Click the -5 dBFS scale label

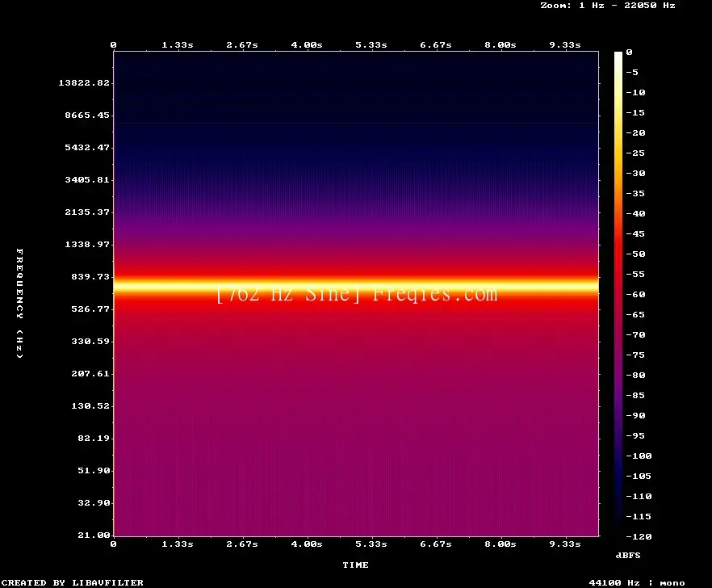632,72
